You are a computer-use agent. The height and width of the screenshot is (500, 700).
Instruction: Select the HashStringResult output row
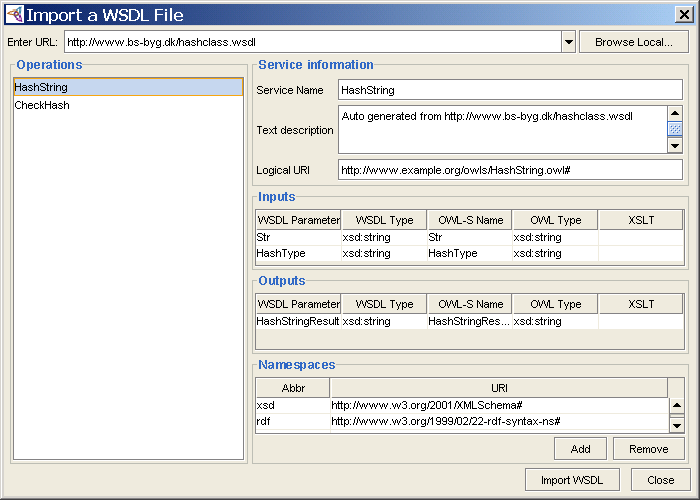point(298,321)
